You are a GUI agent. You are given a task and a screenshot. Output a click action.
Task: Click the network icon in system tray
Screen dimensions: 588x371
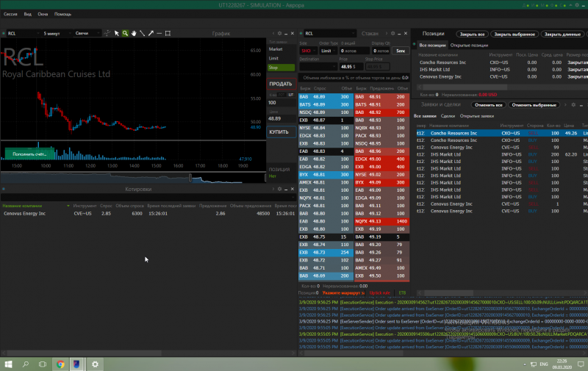[534, 364]
